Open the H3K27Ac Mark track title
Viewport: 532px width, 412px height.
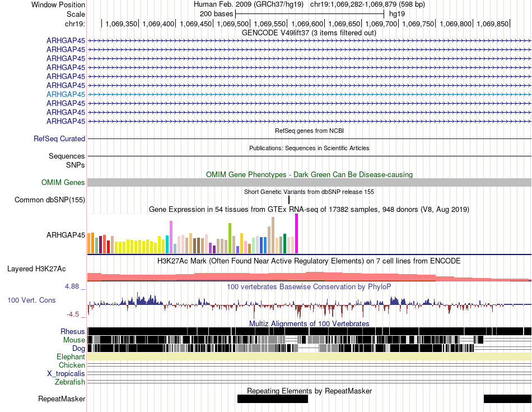click(x=309, y=261)
